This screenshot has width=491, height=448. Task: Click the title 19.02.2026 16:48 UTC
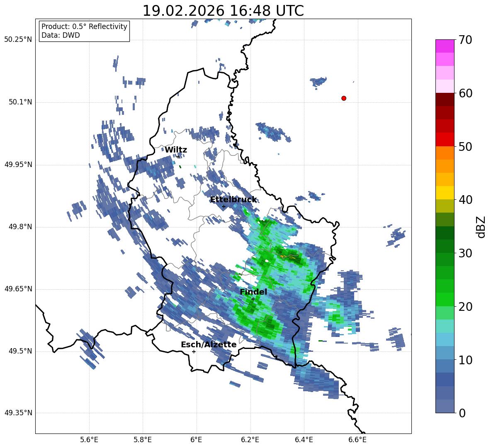[x=223, y=11]
